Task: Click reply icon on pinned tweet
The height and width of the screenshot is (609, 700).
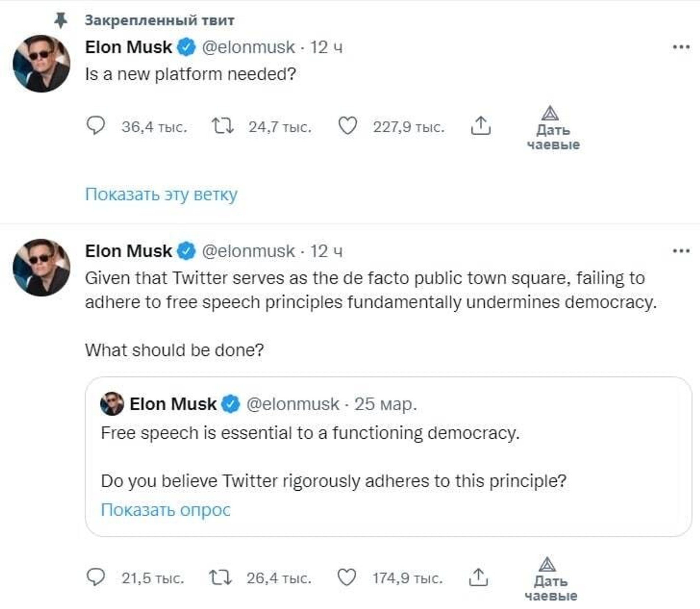Action: tap(95, 126)
